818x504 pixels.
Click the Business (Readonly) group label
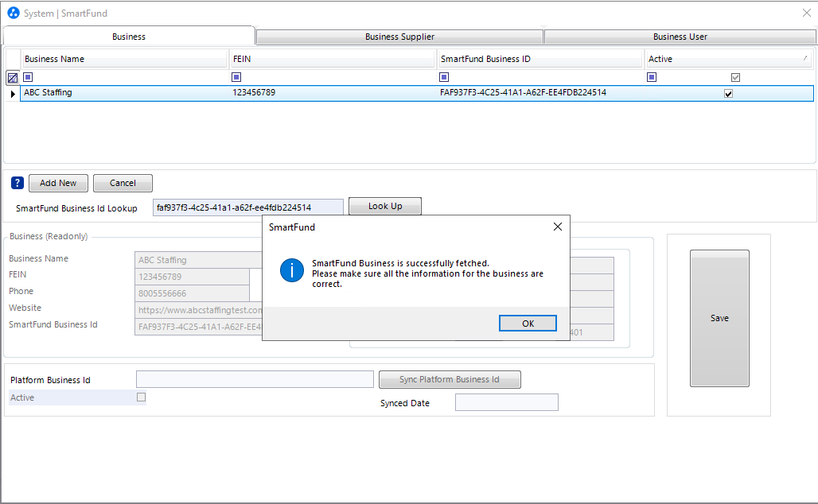(x=49, y=236)
